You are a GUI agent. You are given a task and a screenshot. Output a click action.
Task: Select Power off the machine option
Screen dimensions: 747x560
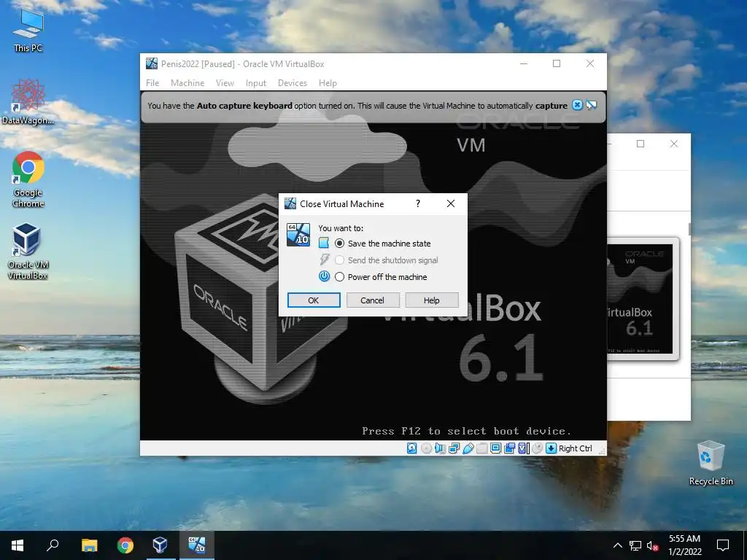[x=381, y=276]
